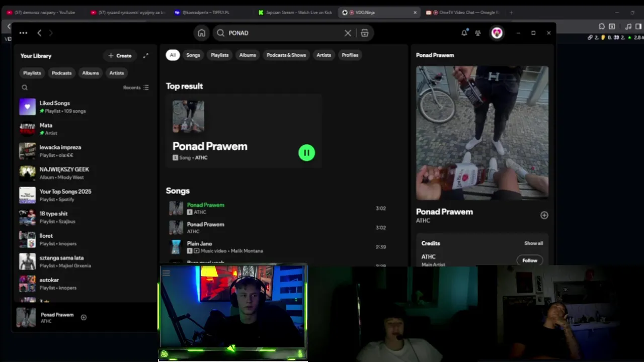This screenshot has height=362, width=644.
Task: Open lewacka impreza playlist
Action: click(84, 151)
